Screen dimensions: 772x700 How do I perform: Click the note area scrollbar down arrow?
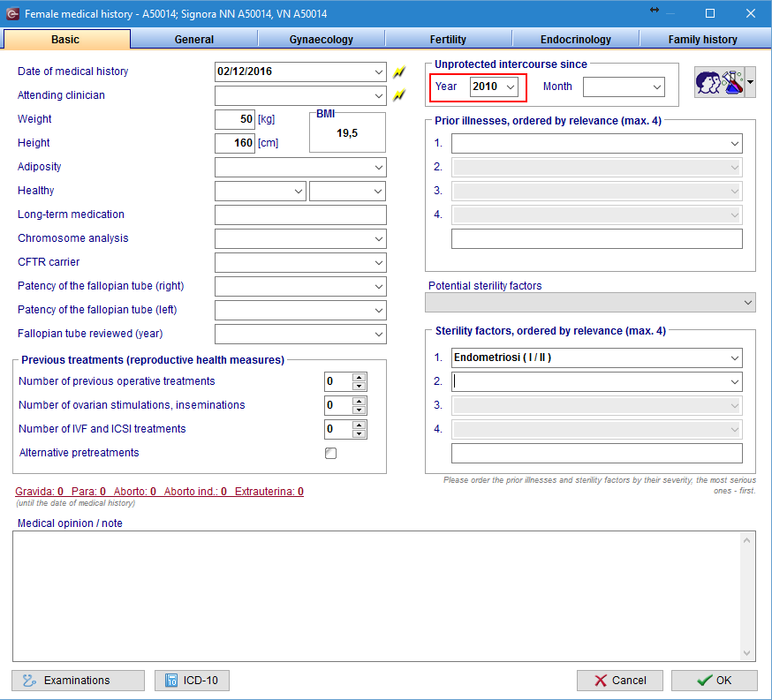[x=747, y=653]
